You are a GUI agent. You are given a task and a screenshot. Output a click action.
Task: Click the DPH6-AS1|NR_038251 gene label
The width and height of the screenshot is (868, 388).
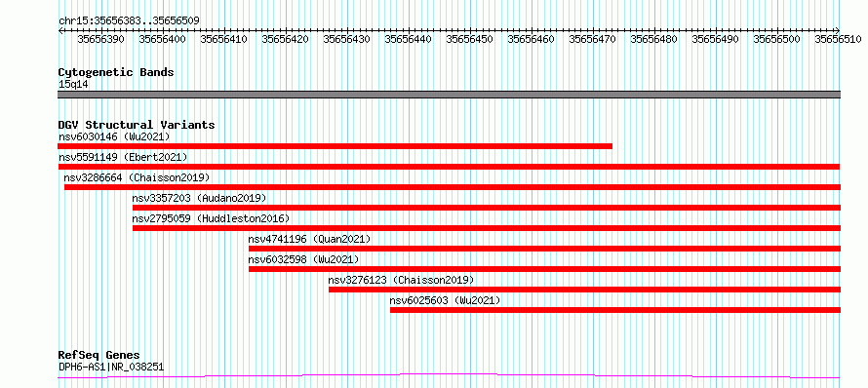pyautogui.click(x=111, y=367)
